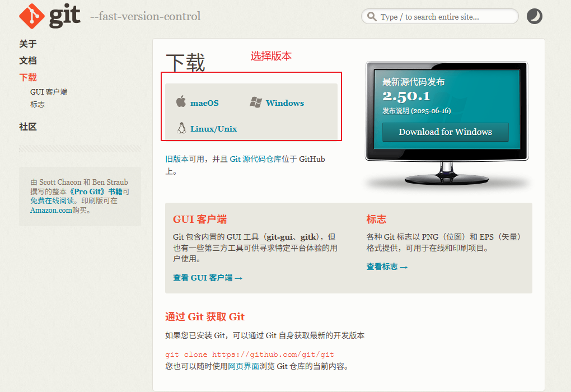This screenshot has width=571, height=392.
Task: Open the 文档 sidebar menu item
Action: point(28,61)
